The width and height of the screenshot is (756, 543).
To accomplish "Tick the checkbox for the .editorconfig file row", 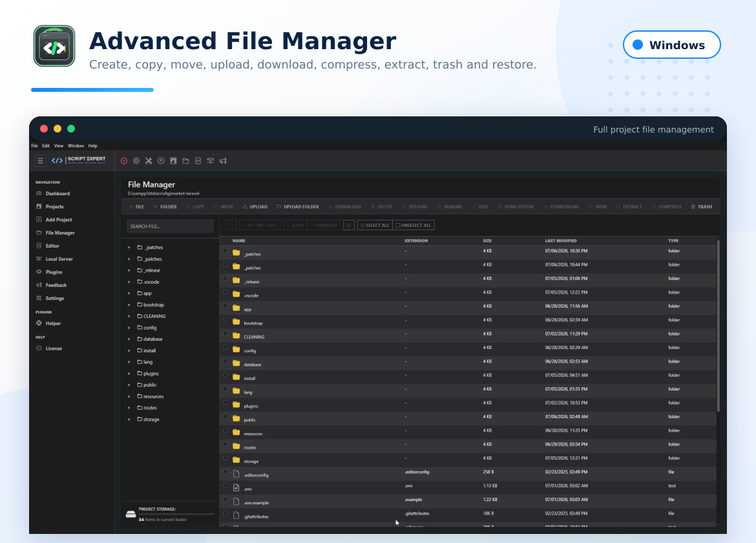I will pyautogui.click(x=225, y=472).
